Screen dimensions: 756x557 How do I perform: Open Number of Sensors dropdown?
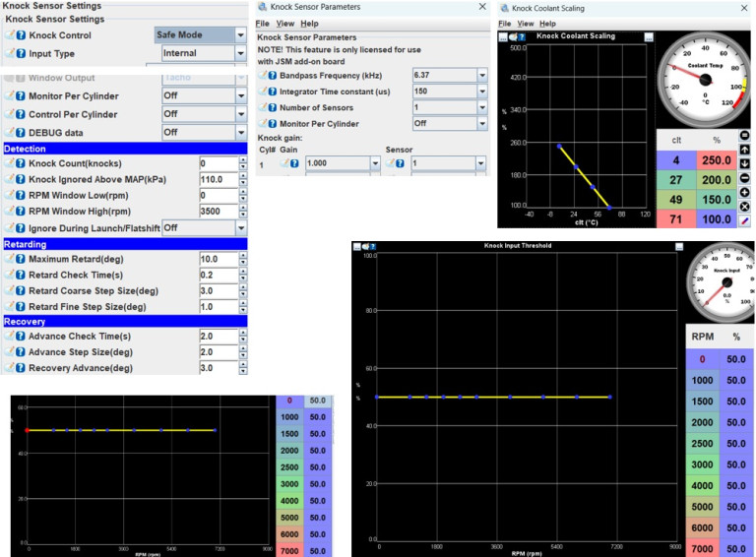click(x=482, y=107)
